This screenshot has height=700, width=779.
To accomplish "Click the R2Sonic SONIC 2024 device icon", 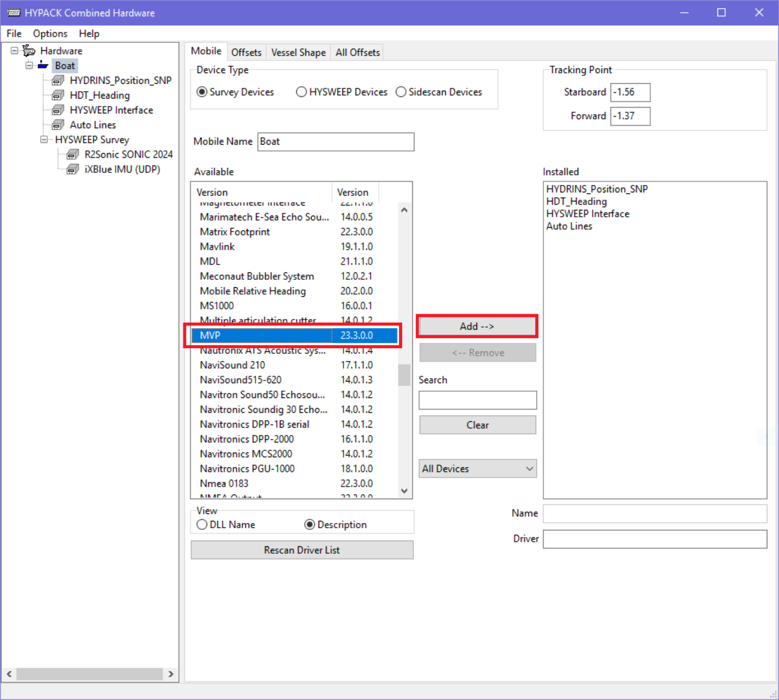I will [73, 155].
